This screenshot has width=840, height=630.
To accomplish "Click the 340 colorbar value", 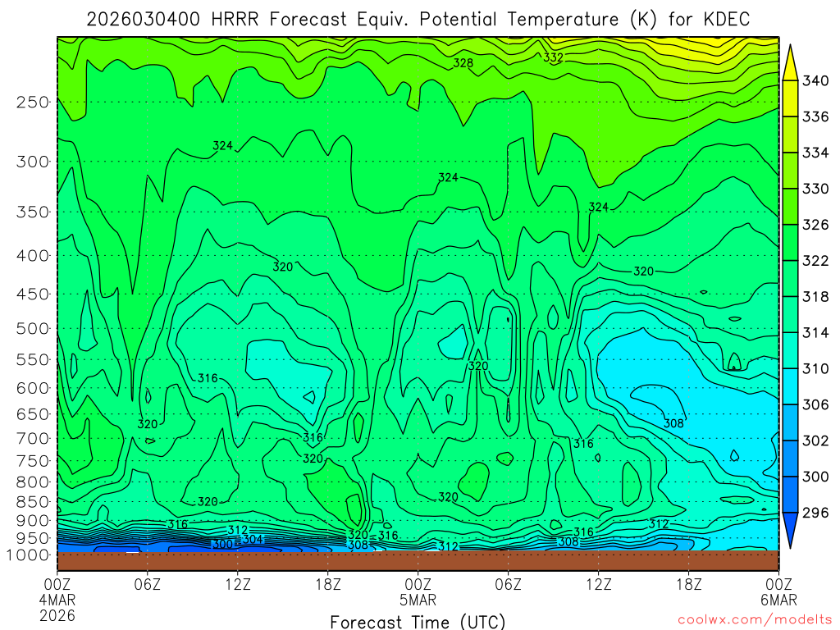I will click(x=815, y=81).
